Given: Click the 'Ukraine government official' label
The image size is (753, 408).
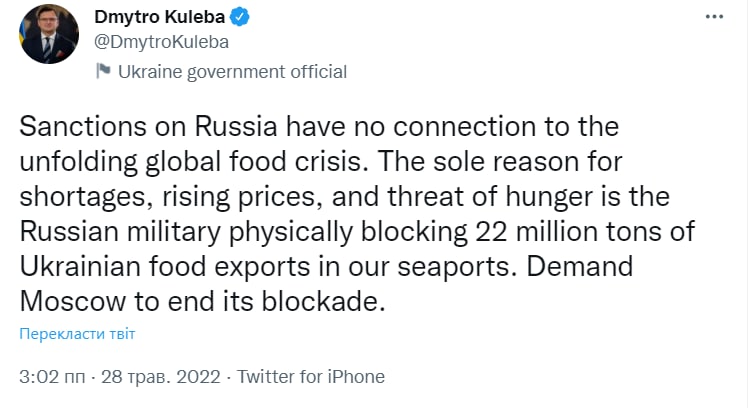Looking at the screenshot, I should [232, 71].
